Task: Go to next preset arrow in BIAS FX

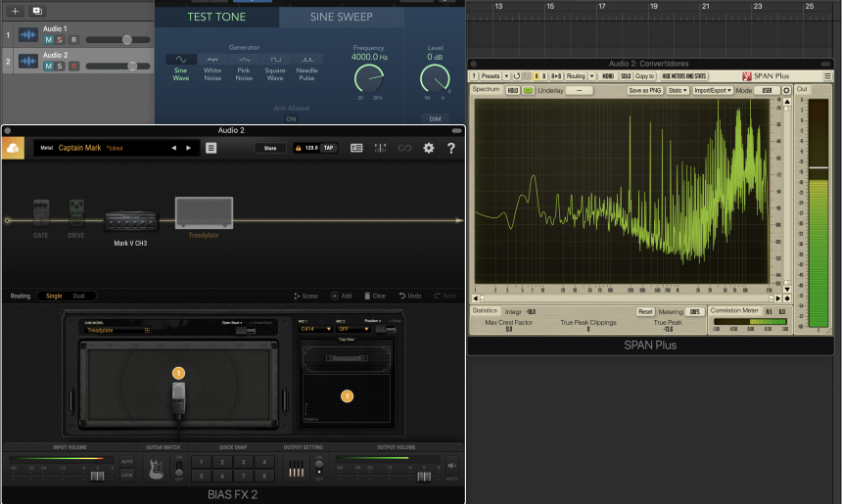Action: [189, 148]
